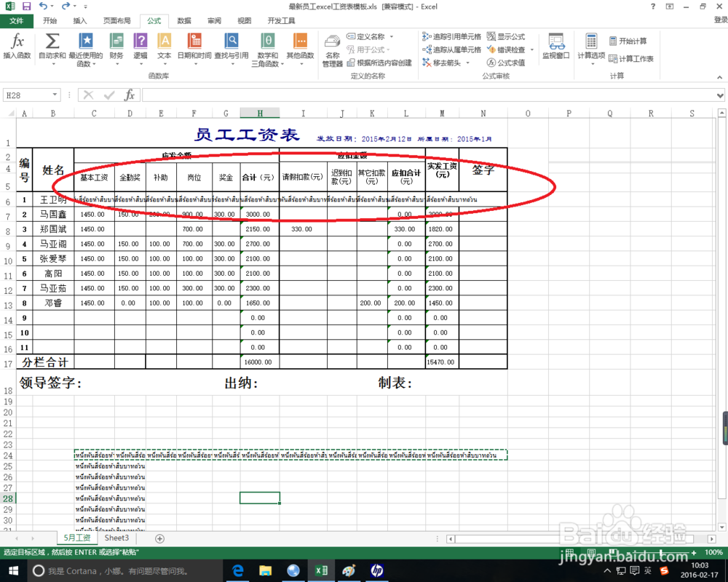Open the Error Checking dropdown arrow
Image resolution: width=728 pixels, height=582 pixels.
[532, 49]
